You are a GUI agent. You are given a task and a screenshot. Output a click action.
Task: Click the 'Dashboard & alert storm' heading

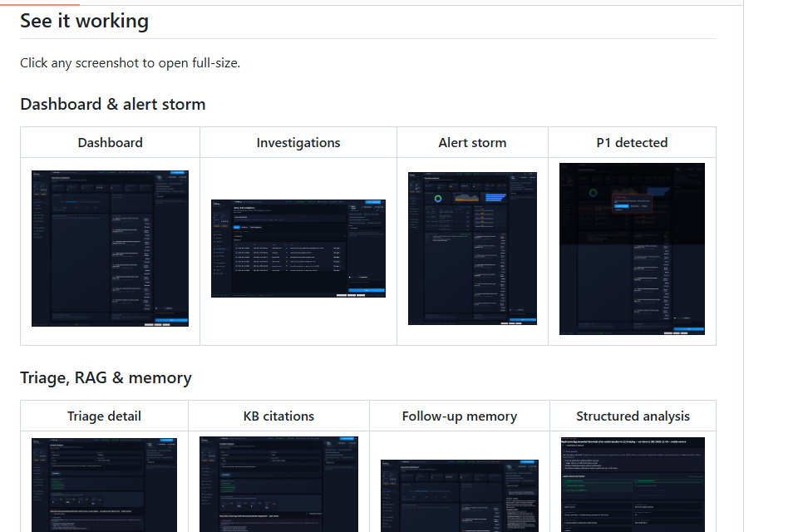pos(113,105)
